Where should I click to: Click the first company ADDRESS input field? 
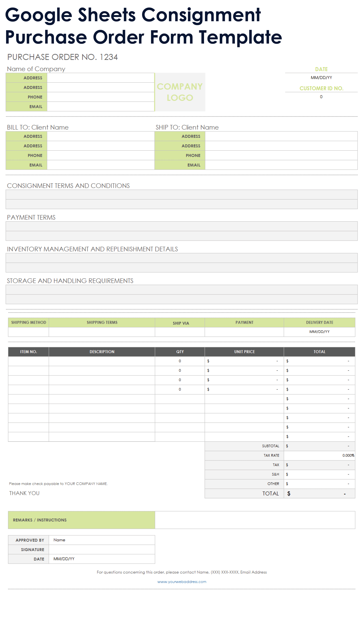pyautogui.click(x=101, y=78)
